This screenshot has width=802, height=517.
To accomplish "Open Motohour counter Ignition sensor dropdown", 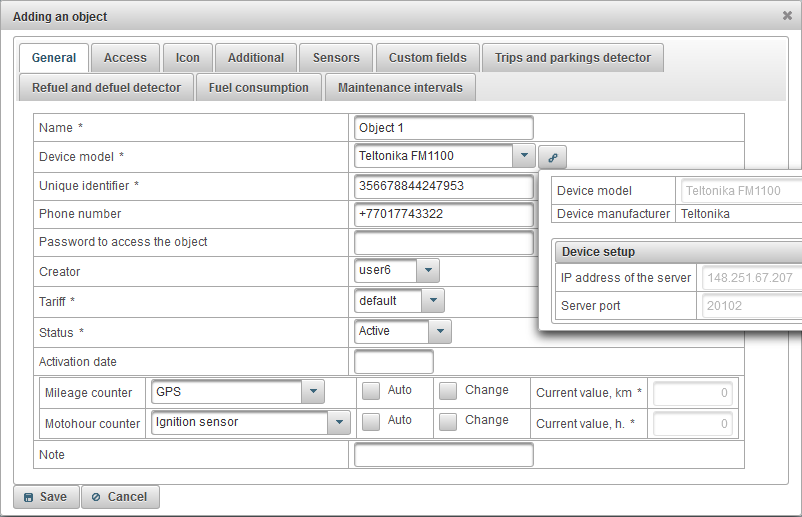I will (x=338, y=423).
